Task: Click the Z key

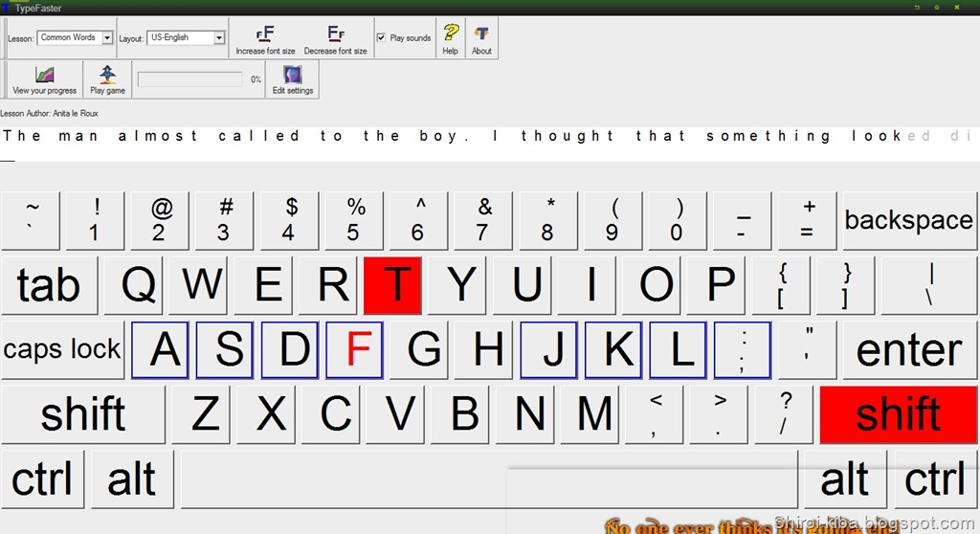Action: click(x=201, y=414)
